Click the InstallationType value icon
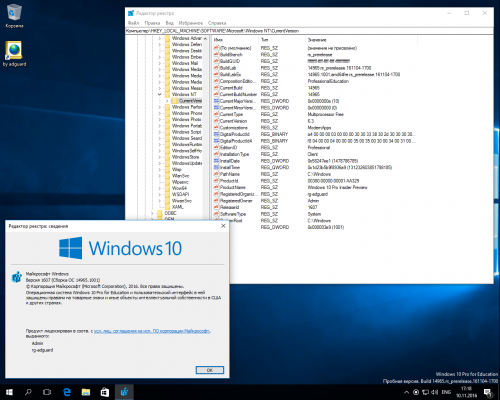Image resolution: width=500 pixels, height=400 pixels. click(216, 154)
